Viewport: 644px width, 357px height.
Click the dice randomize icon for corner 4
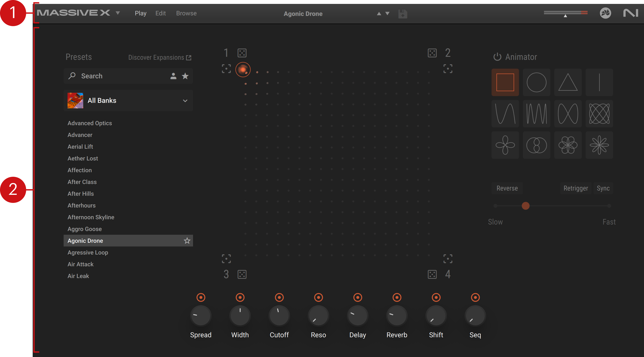[432, 274]
